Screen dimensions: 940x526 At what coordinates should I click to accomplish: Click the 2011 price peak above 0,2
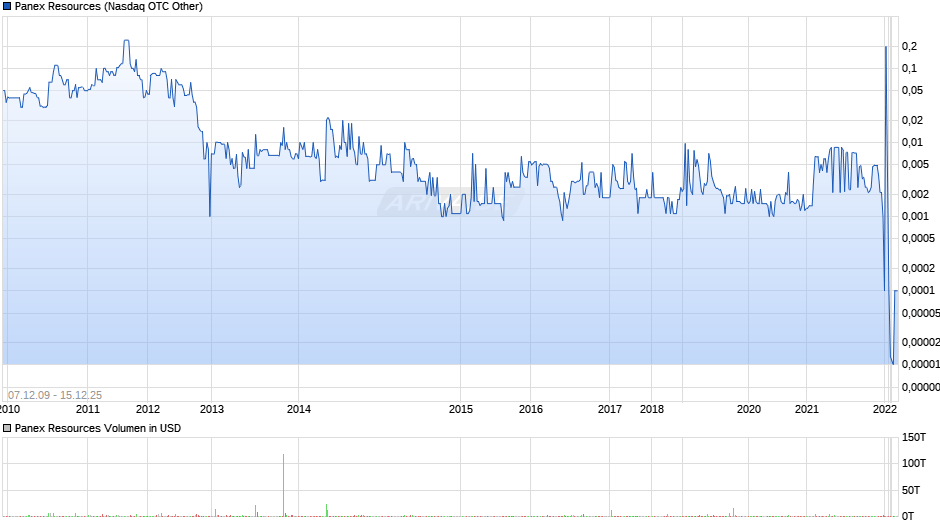126,41
